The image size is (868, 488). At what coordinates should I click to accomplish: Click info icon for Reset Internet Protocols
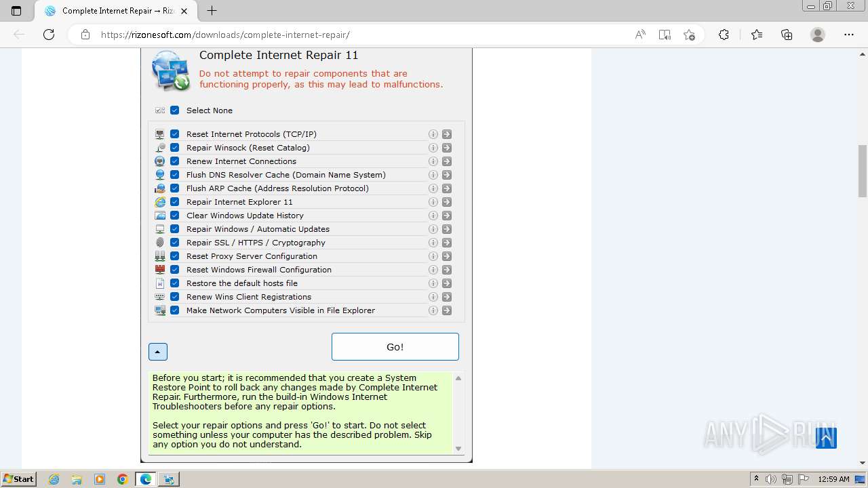pyautogui.click(x=433, y=134)
